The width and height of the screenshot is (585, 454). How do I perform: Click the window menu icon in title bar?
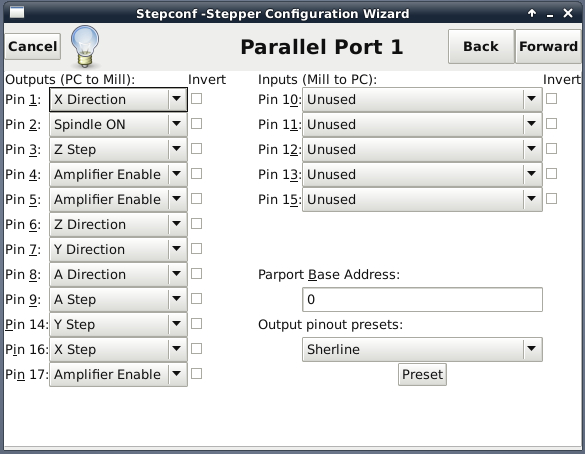(17, 13)
